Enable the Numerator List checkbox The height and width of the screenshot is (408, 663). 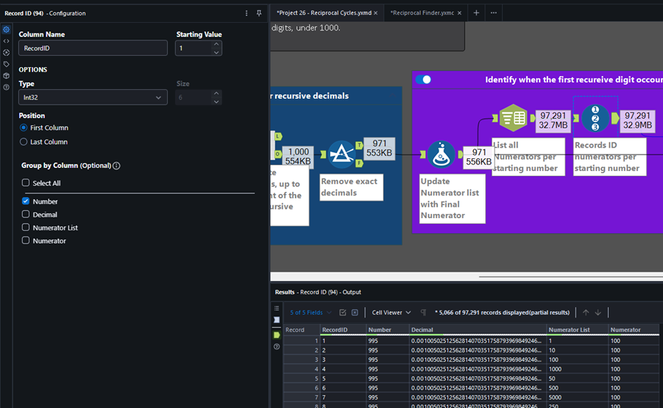pos(26,227)
